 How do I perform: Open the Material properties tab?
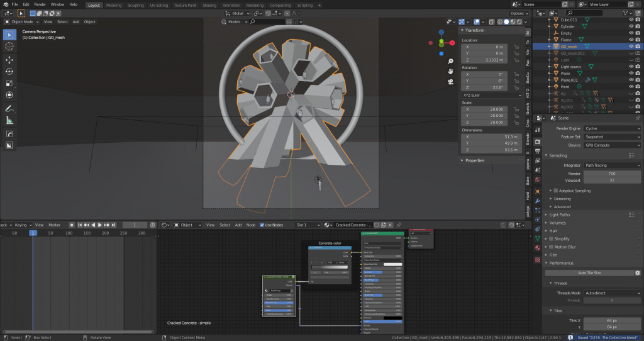pyautogui.click(x=538, y=248)
